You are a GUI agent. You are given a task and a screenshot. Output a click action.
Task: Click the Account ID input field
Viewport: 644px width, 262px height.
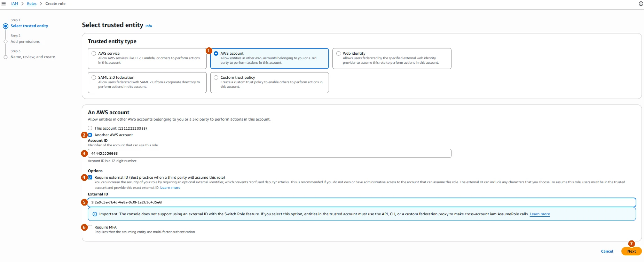pyautogui.click(x=269, y=153)
